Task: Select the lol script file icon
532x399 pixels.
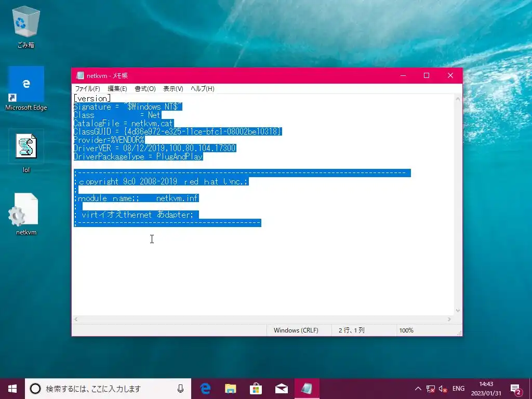Action: coord(26,153)
